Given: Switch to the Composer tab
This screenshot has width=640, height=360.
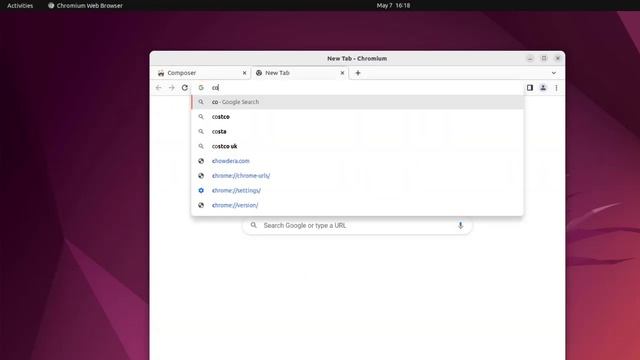Looking at the screenshot, I should point(202,73).
